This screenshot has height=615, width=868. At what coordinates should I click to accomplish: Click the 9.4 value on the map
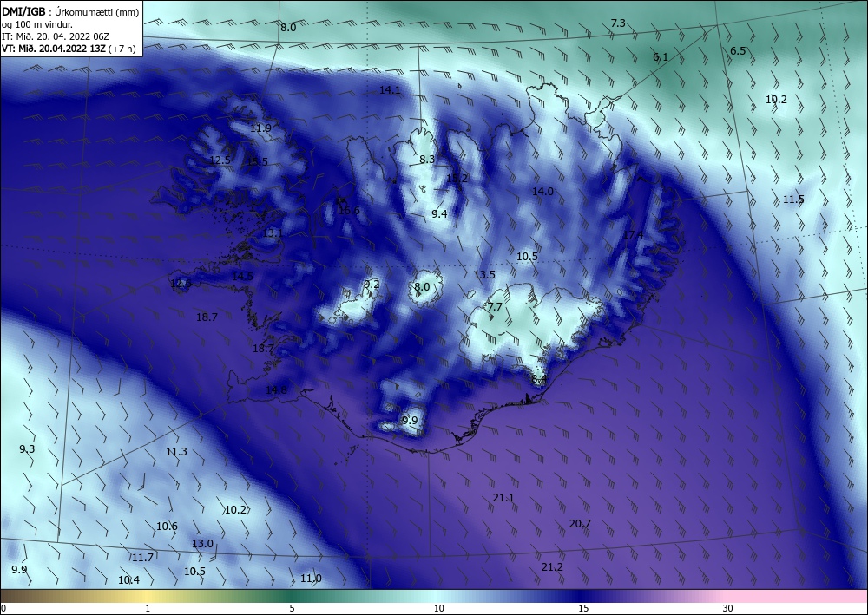coord(439,214)
